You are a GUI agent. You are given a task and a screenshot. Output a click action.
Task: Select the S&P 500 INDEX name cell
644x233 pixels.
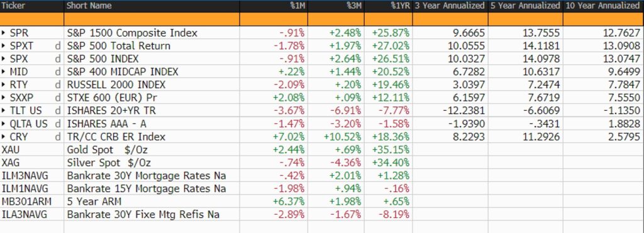click(x=103, y=59)
